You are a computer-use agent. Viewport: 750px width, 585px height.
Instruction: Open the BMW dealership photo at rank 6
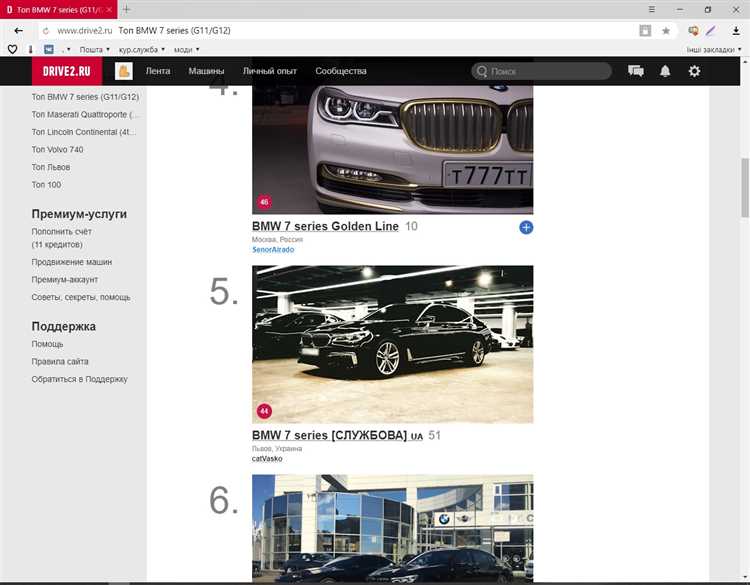392,528
